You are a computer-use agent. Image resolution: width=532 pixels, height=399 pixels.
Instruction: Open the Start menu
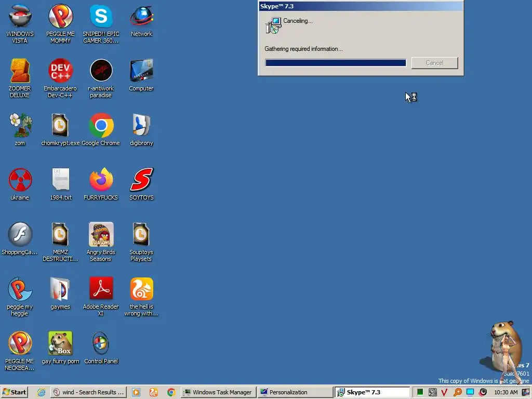(14, 392)
